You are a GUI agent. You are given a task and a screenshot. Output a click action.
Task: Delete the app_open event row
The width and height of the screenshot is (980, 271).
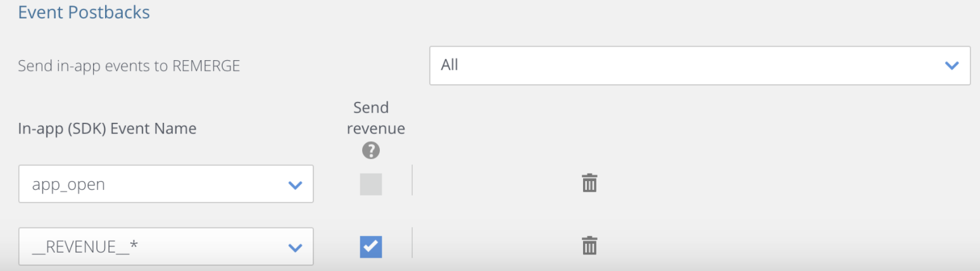(589, 183)
